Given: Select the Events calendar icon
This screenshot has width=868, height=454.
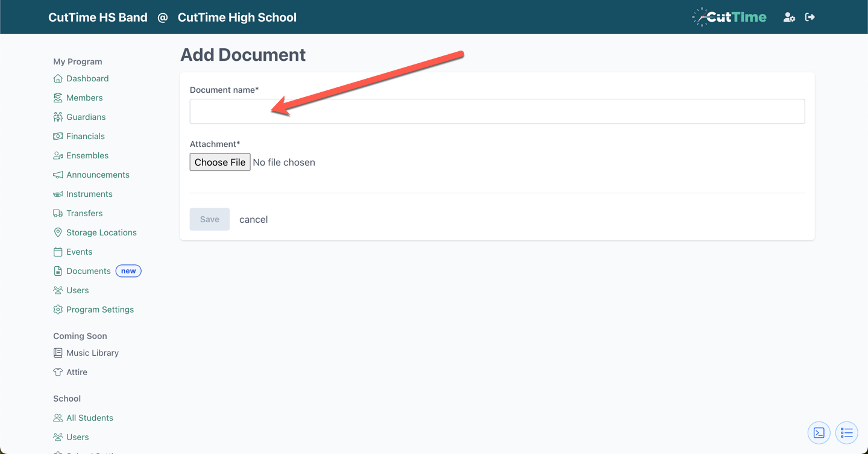Looking at the screenshot, I should pyautogui.click(x=57, y=252).
